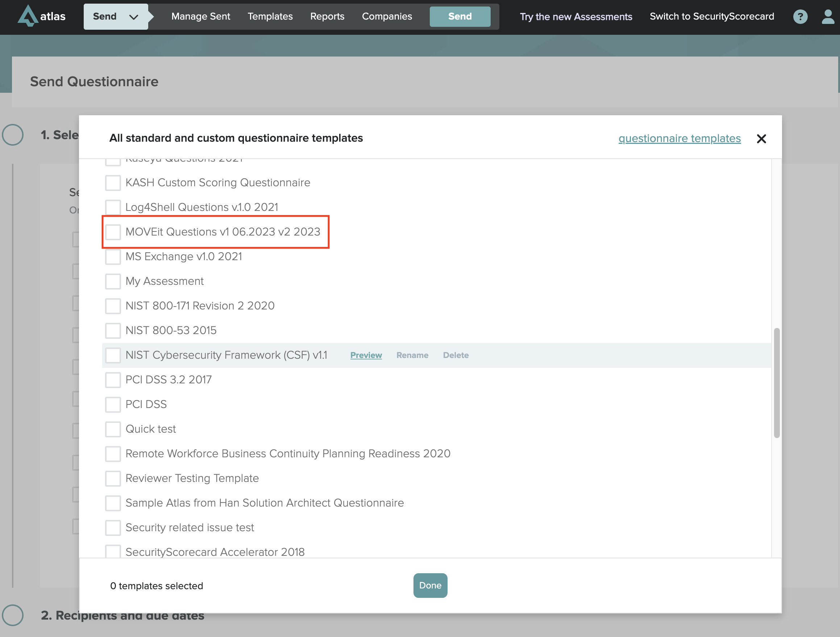Click Switch to SecurityScorecard
Screen dimensions: 840x637
[712, 16]
